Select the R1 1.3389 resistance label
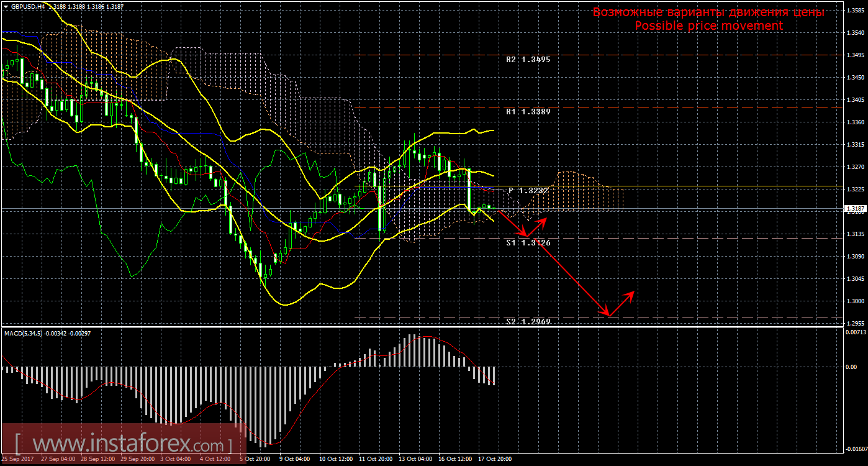Image resolution: width=868 pixels, height=466 pixels. tap(528, 112)
